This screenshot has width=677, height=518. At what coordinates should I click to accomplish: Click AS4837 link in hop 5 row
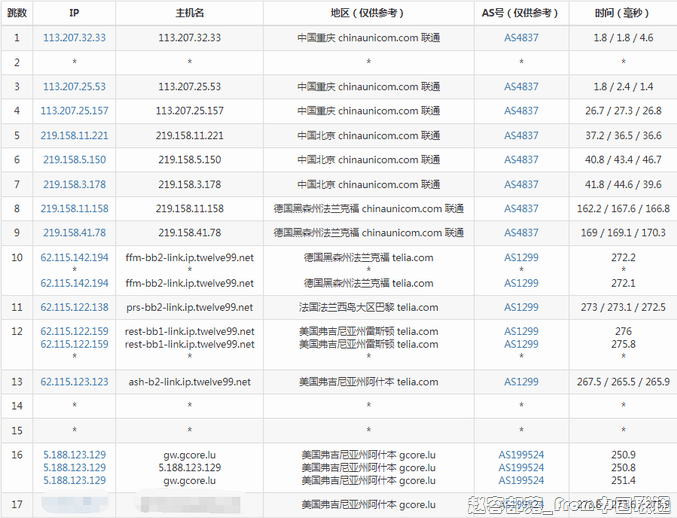click(521, 136)
